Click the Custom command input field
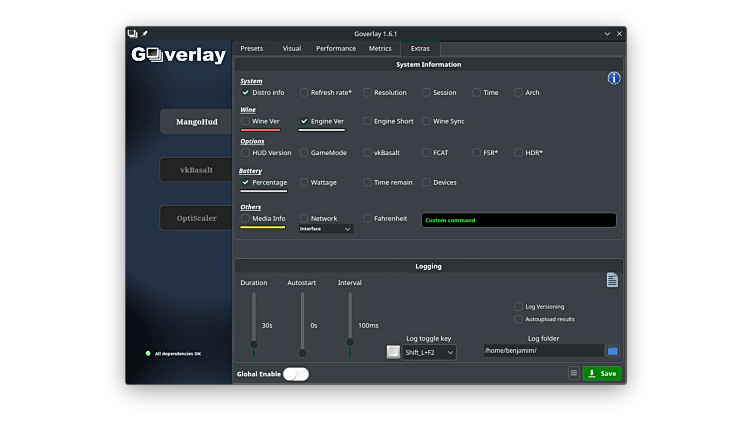 tap(518, 220)
